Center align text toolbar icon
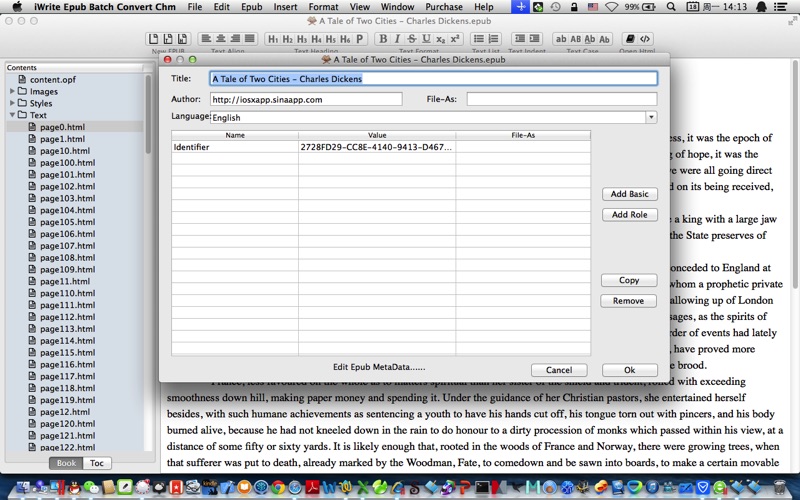The image size is (800, 500). point(220,39)
